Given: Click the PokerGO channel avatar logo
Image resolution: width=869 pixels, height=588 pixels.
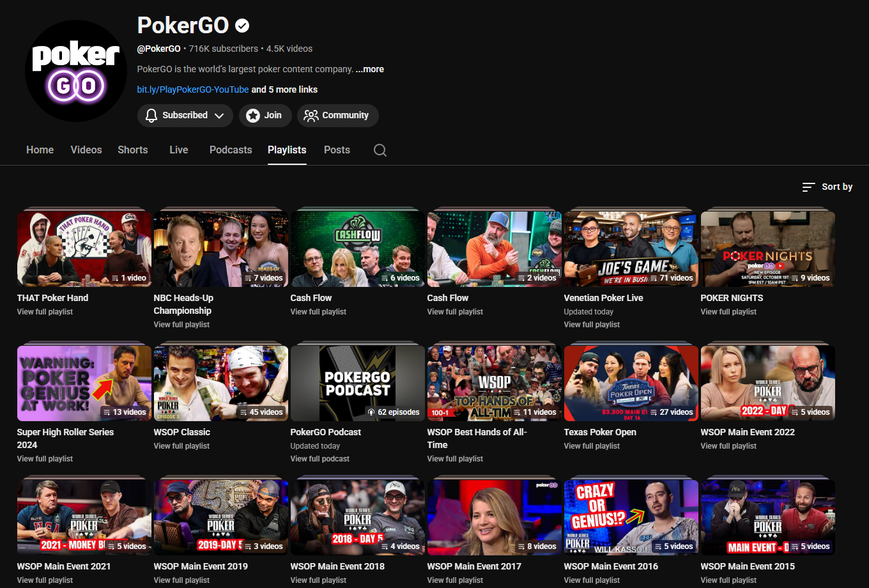Looking at the screenshot, I should [76, 71].
